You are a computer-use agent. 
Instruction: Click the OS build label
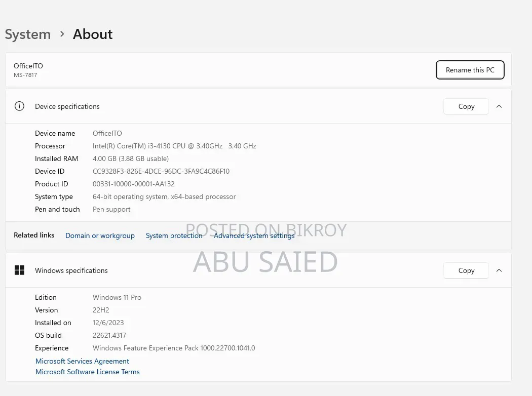point(48,335)
